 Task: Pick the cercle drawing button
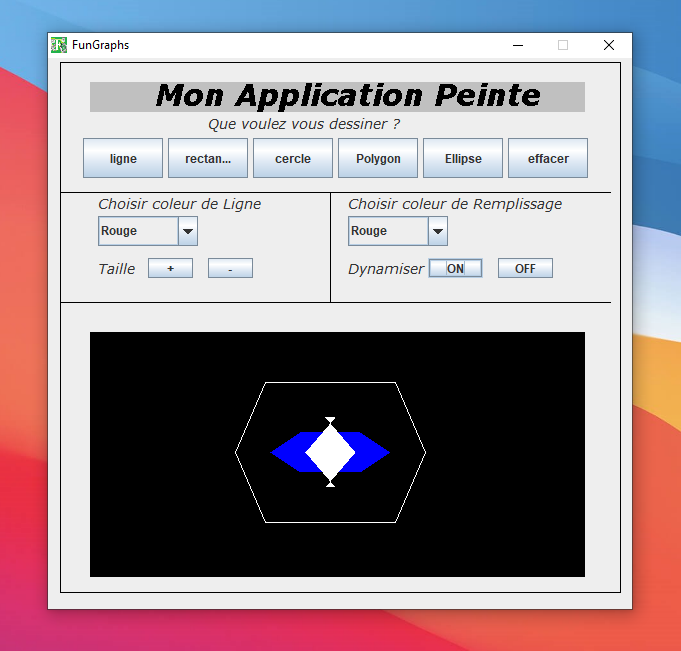click(293, 158)
